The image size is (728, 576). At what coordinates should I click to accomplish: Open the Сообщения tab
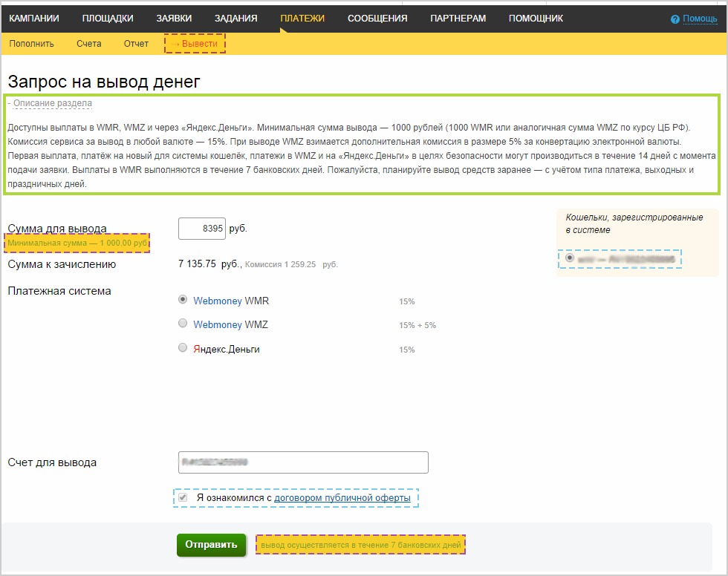point(377,19)
